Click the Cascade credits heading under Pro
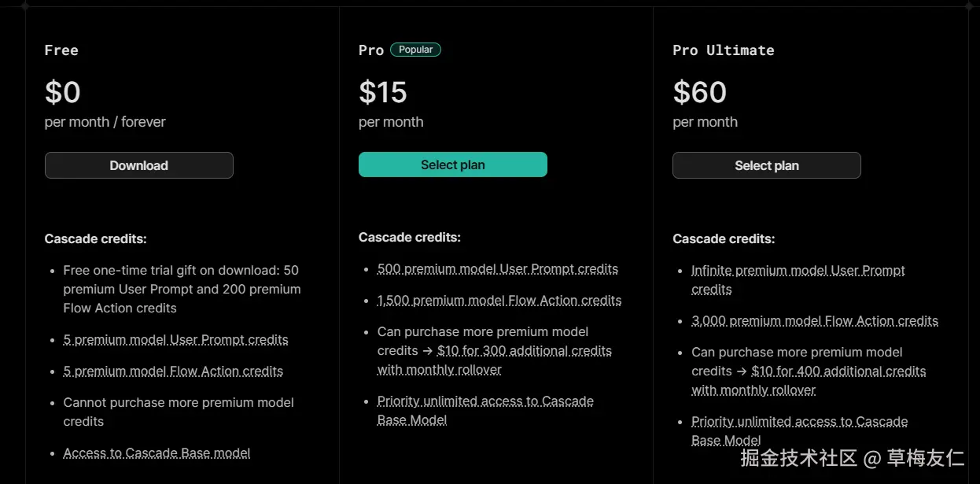The image size is (980, 484). pos(409,238)
